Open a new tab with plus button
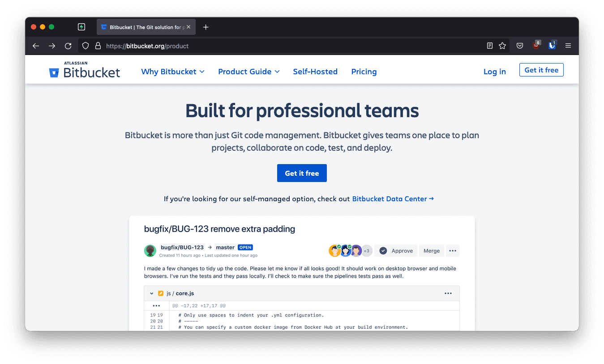Viewport: 604px width, 364px height. pyautogui.click(x=206, y=27)
